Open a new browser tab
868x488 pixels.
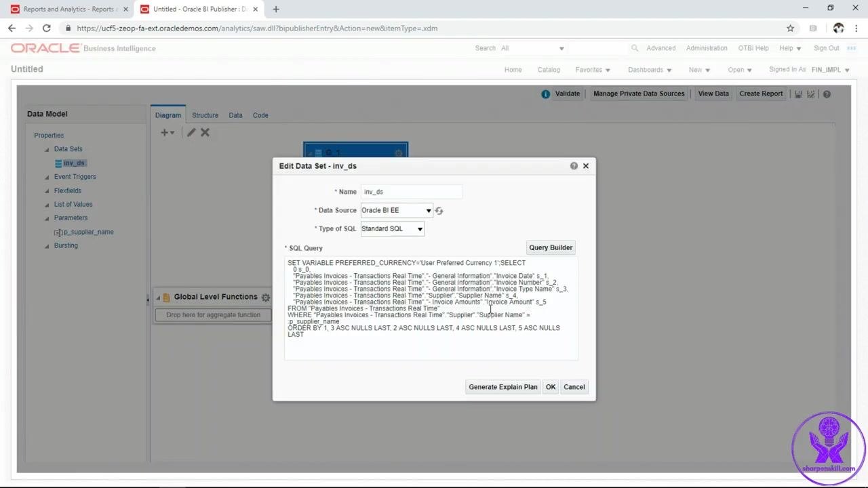click(276, 9)
